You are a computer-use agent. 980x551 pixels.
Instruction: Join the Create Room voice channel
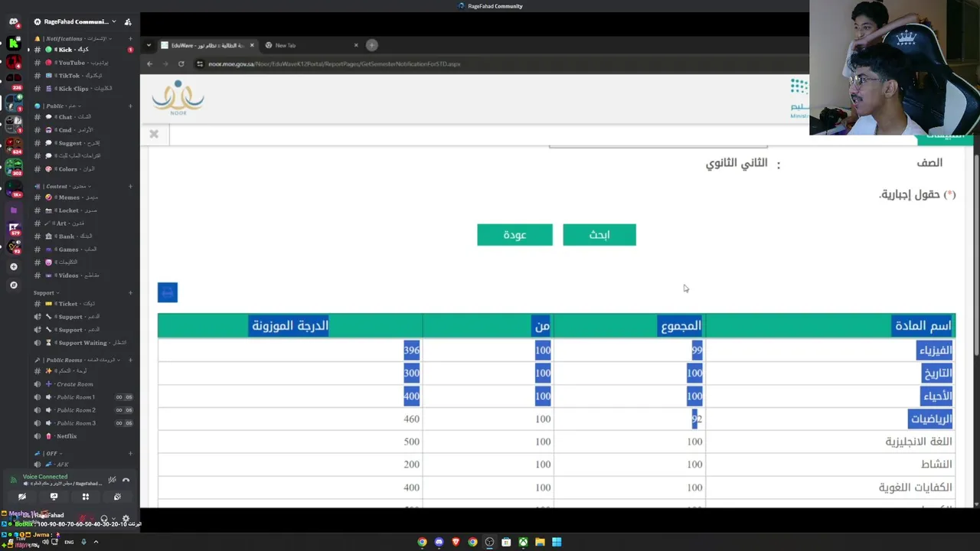click(83, 384)
